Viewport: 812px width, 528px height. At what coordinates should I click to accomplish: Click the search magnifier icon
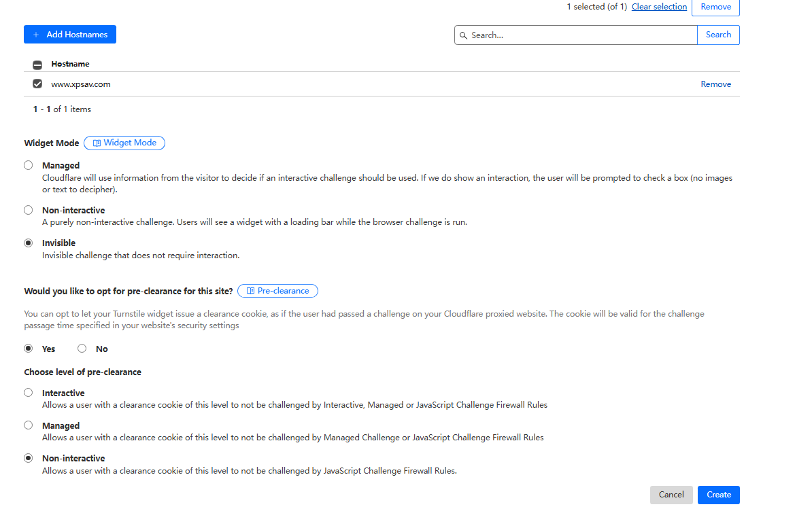[x=464, y=35]
